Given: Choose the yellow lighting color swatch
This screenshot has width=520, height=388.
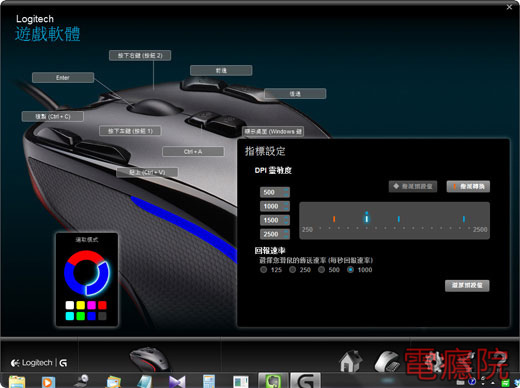Looking at the screenshot, I should (x=81, y=305).
